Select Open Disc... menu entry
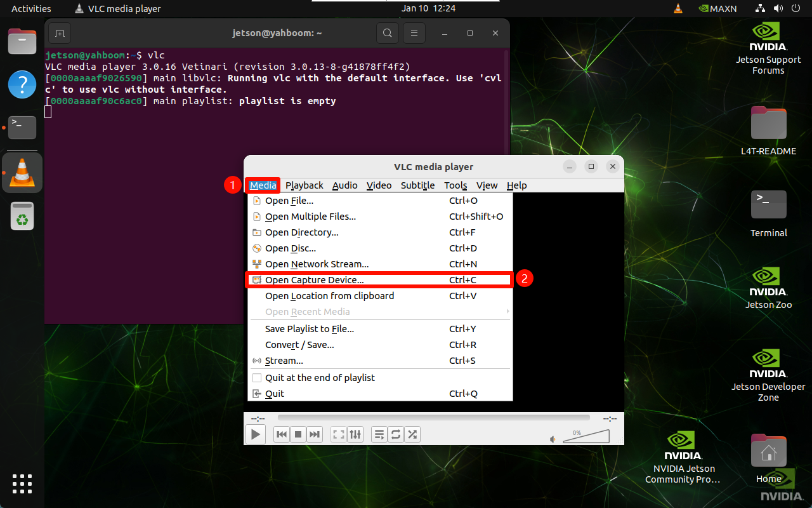The height and width of the screenshot is (508, 812). (379, 248)
